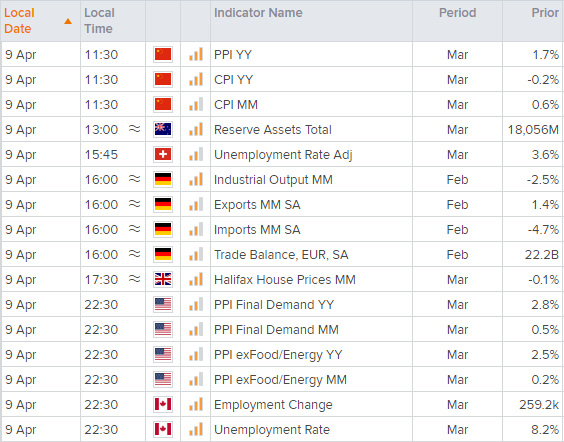Viewport: 564px width, 442px height.
Task: Click Germany flag on Industrial Output row
Action: point(163,179)
